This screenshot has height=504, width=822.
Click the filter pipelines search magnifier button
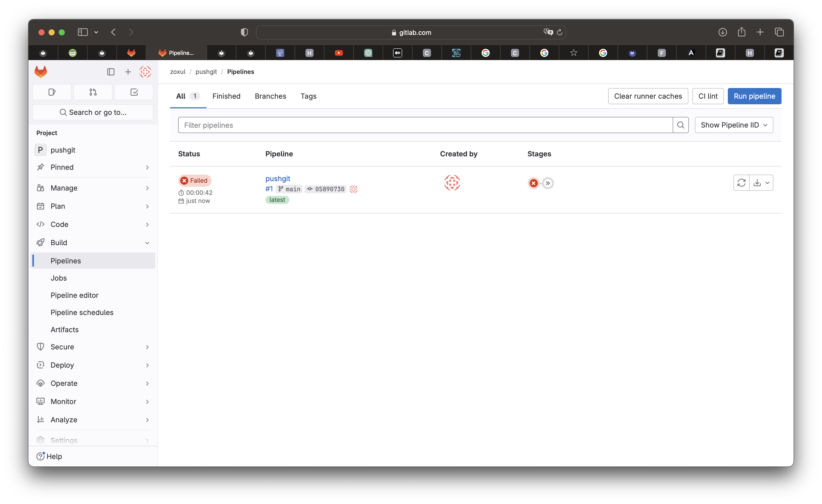pos(681,125)
